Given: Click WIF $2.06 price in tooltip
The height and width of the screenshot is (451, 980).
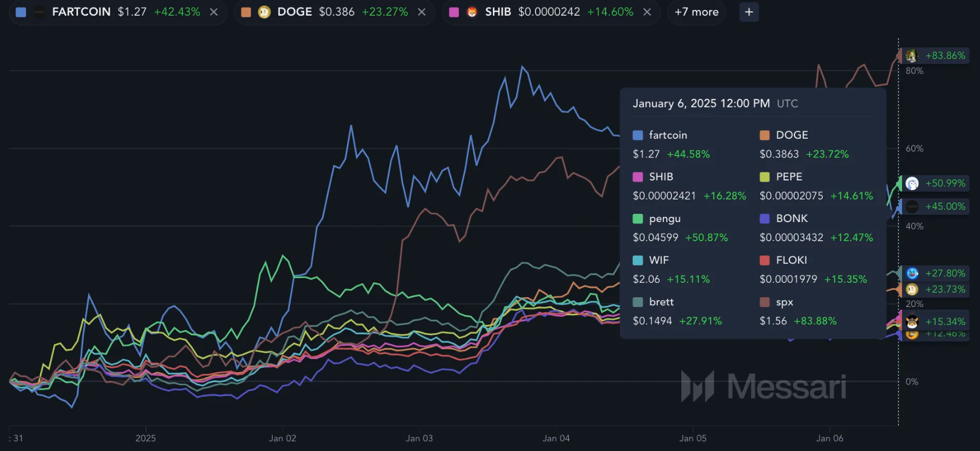Looking at the screenshot, I should 646,279.
